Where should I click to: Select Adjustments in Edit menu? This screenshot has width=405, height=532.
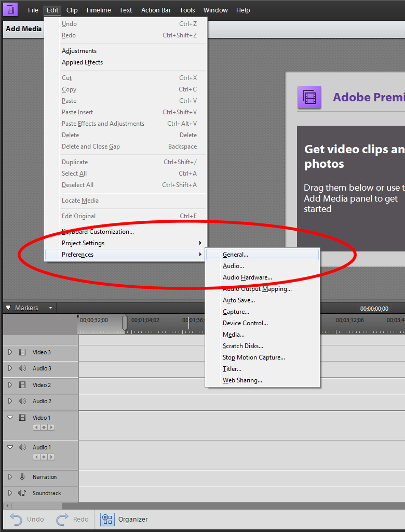(126, 51)
